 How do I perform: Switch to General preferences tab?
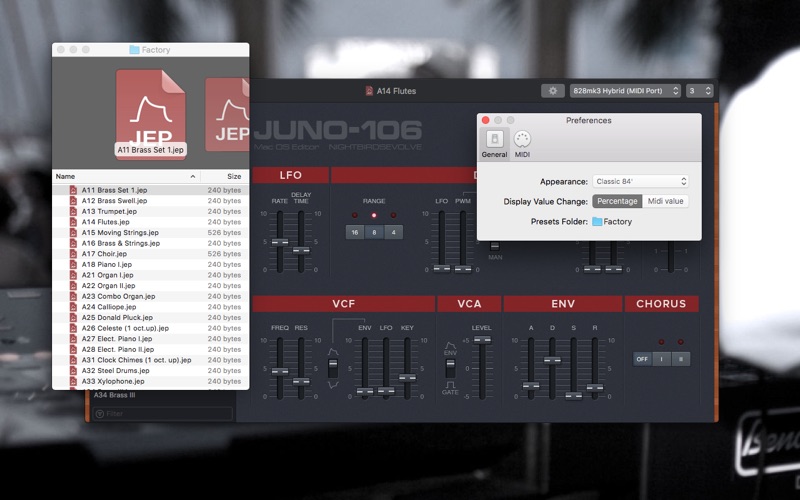click(x=494, y=143)
